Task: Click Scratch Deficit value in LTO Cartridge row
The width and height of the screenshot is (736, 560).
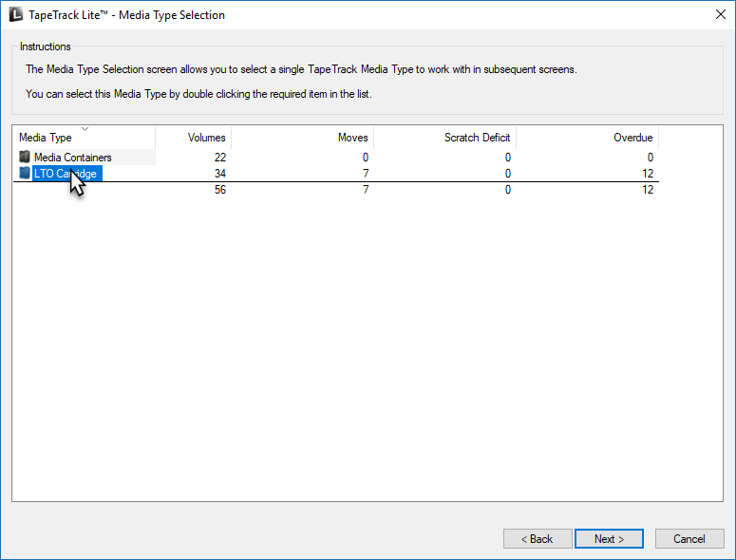Action: click(508, 174)
